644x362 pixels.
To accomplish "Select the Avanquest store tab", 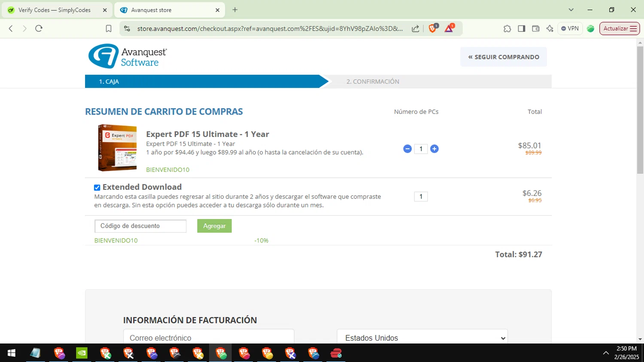I will coord(170,10).
